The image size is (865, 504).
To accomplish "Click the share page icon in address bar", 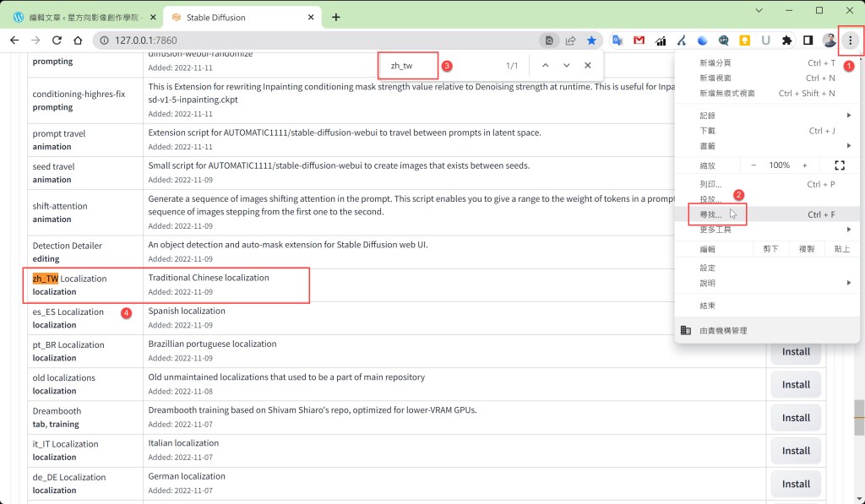I will pyautogui.click(x=571, y=41).
